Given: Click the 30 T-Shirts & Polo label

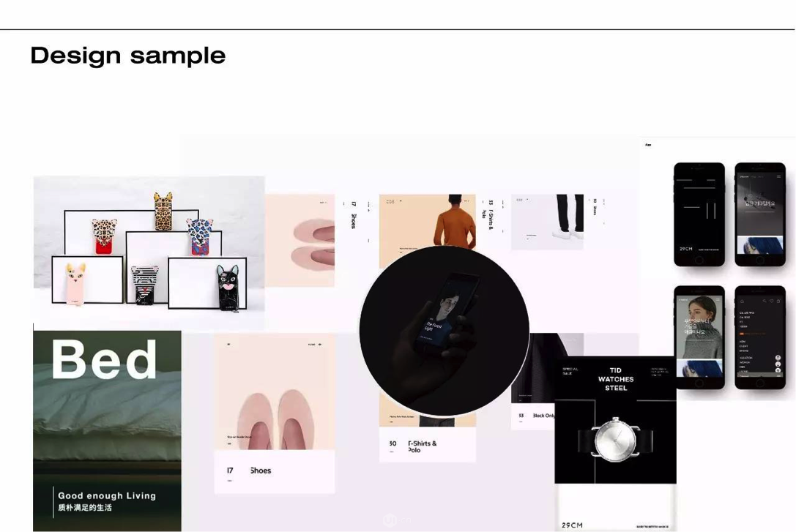Looking at the screenshot, I should pyautogui.click(x=413, y=446).
